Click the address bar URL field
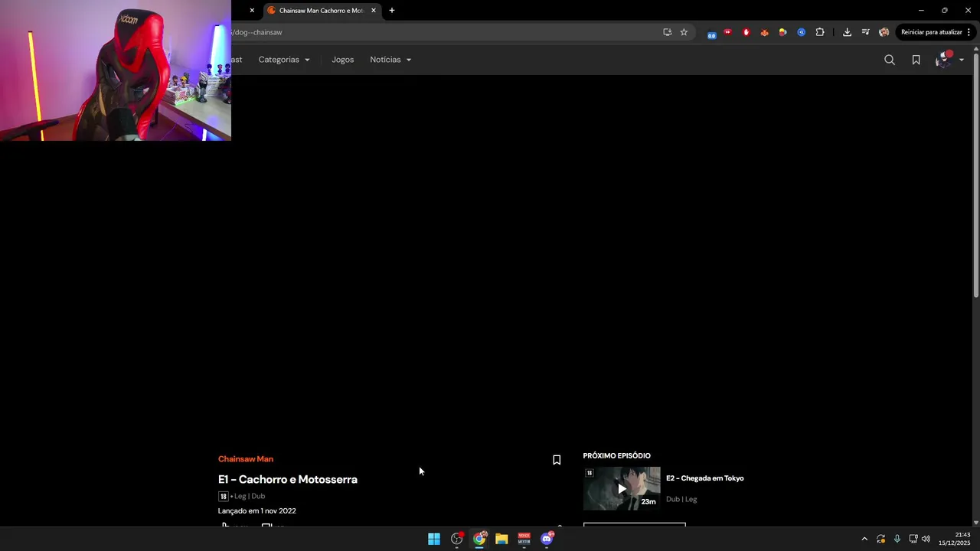The width and height of the screenshot is (980, 551). (x=444, y=32)
